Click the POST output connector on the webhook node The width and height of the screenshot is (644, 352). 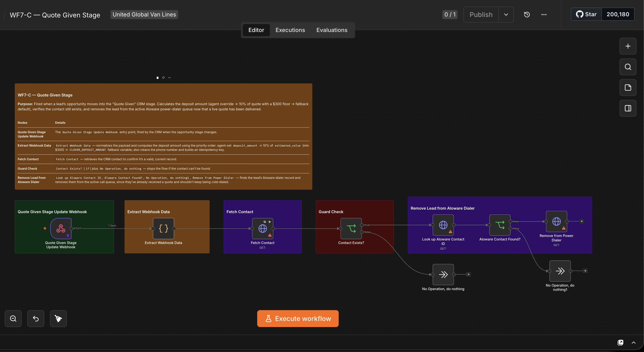coord(72,228)
